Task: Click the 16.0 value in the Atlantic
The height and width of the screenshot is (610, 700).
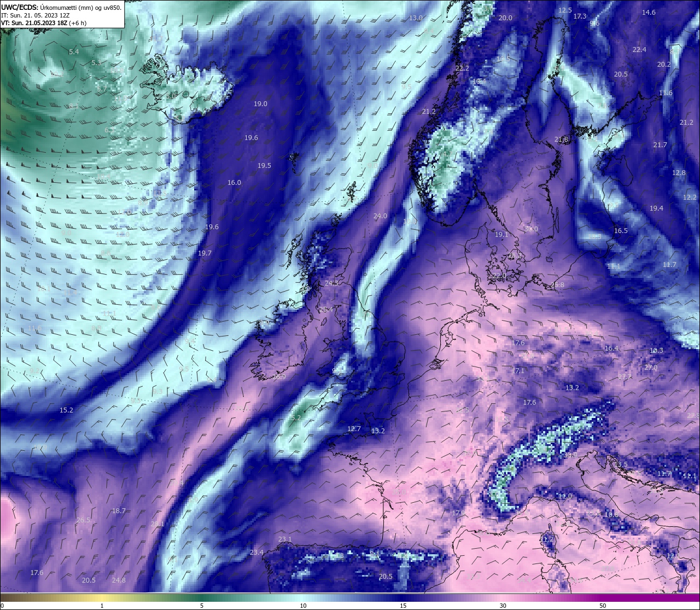Action: tap(234, 182)
